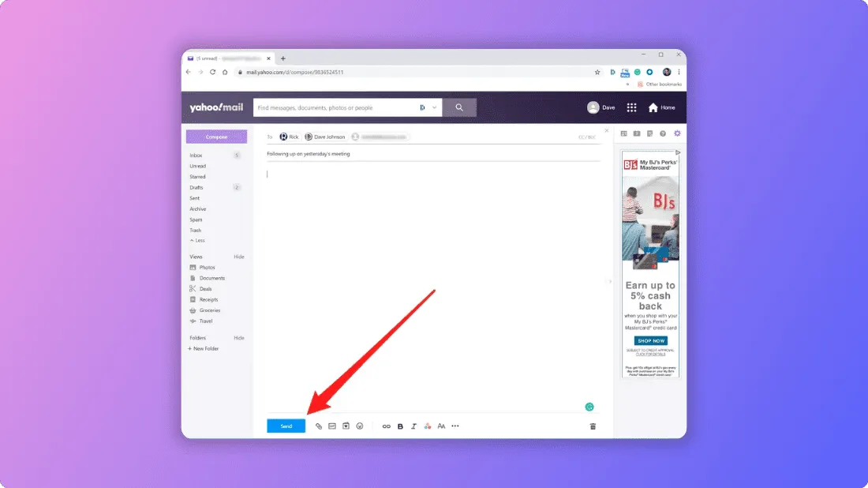
Task: Open the font size AA icon
Action: point(441,426)
